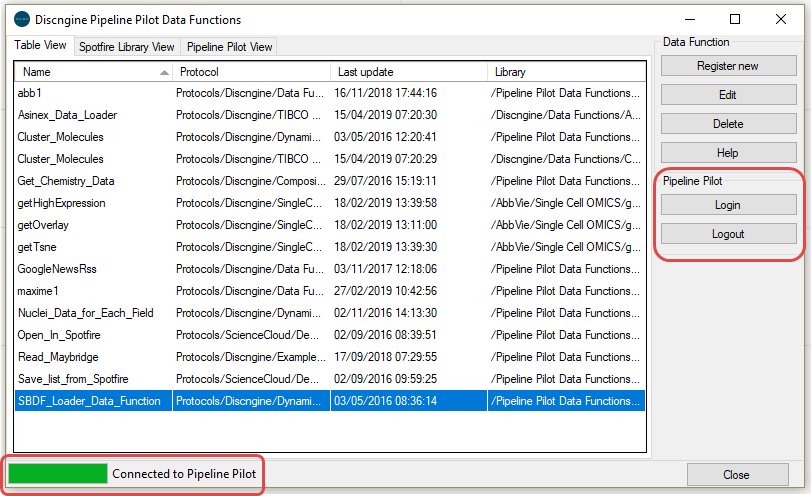
Task: Click the Pipeline Pilot Login button
Action: (x=728, y=205)
